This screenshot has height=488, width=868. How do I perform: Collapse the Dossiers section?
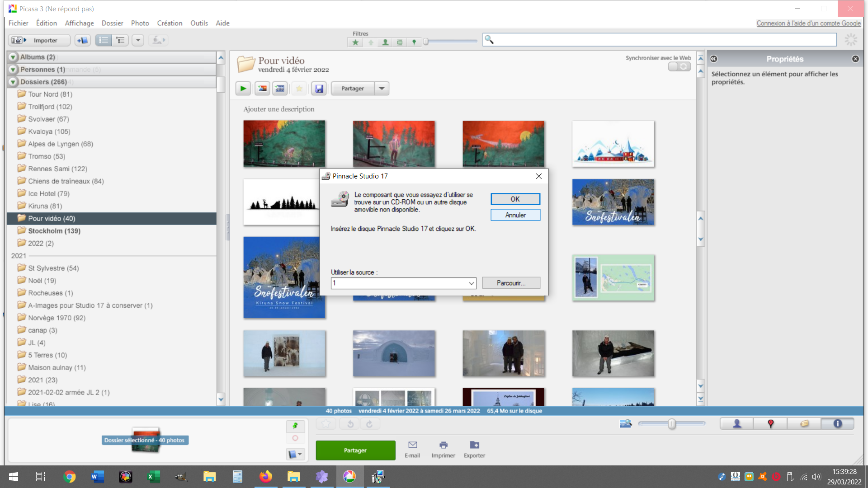[13, 82]
